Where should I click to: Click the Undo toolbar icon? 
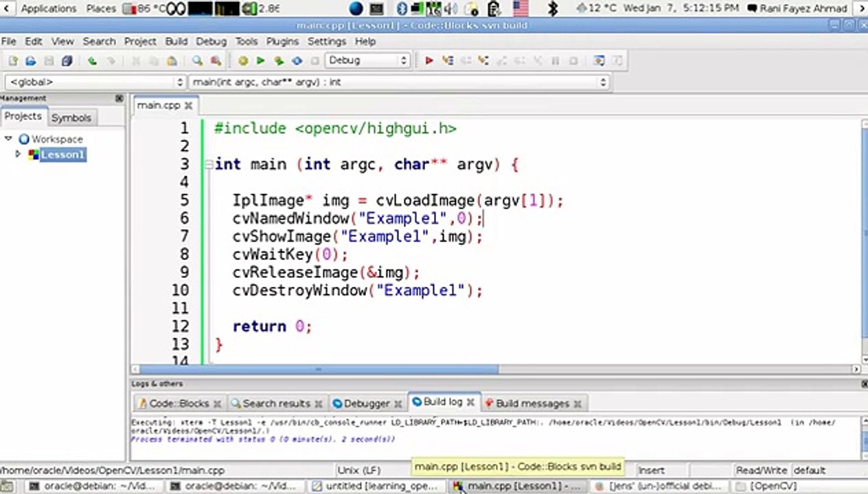[92, 60]
